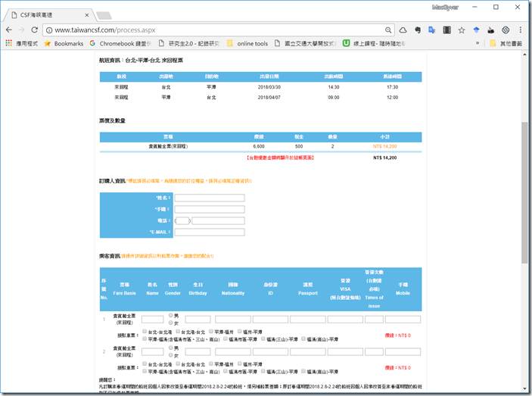The height and width of the screenshot is (396, 532).
Task: Open the Chromebook bookmark with Google icon
Action: point(120,43)
